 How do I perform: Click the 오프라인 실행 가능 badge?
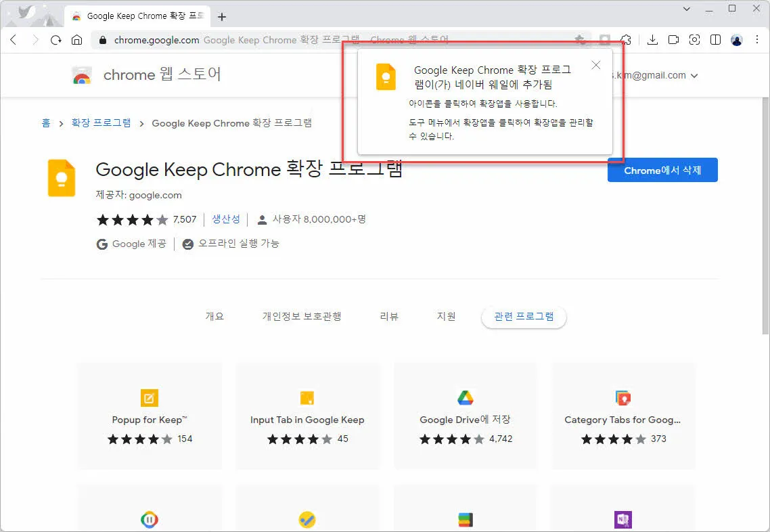point(230,244)
